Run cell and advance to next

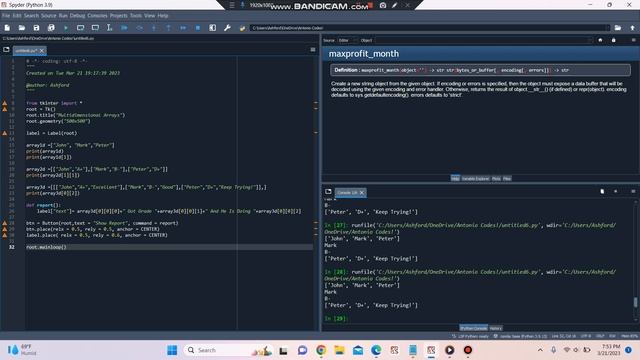pos(95,28)
